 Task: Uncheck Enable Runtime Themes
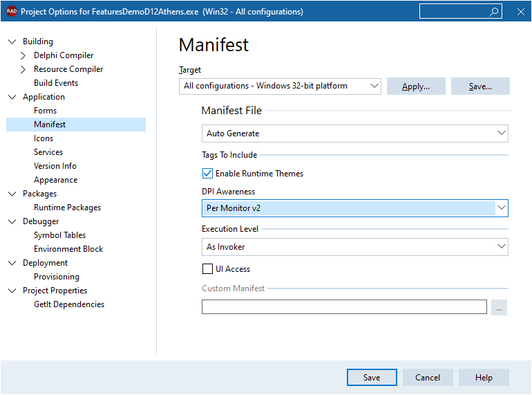pyautogui.click(x=207, y=174)
